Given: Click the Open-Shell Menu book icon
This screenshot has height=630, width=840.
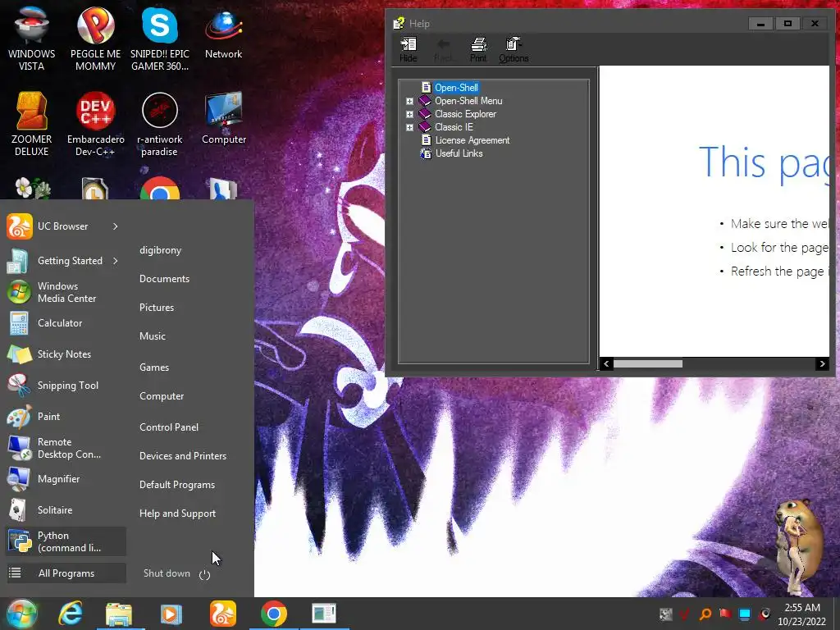Looking at the screenshot, I should click(x=425, y=101).
